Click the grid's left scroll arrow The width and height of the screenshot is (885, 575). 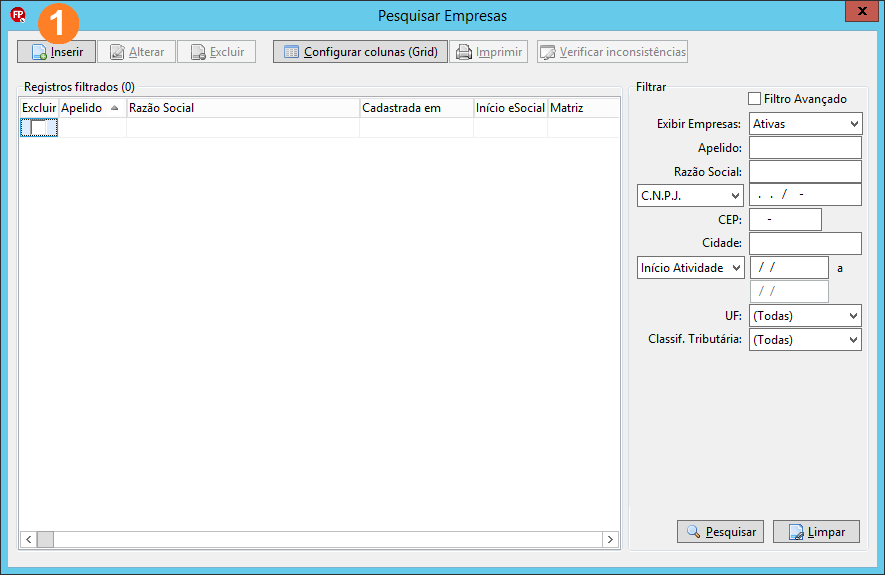pyautogui.click(x=29, y=539)
